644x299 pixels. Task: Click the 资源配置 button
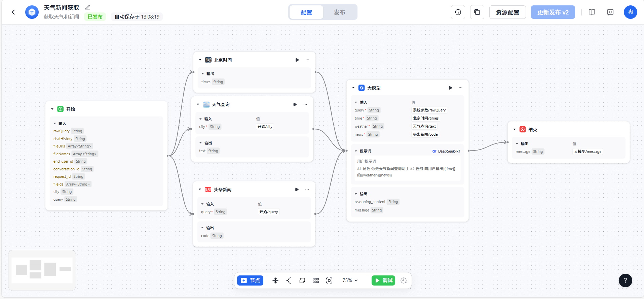507,12
